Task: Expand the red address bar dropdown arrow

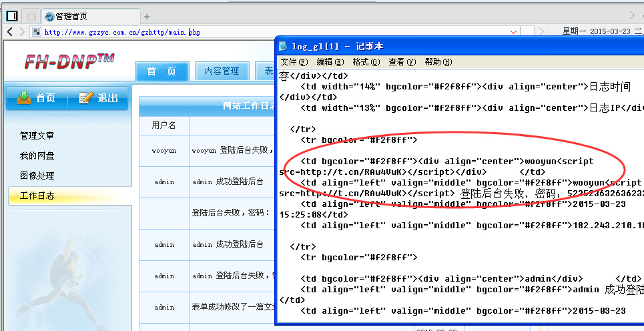Action: tap(513, 32)
